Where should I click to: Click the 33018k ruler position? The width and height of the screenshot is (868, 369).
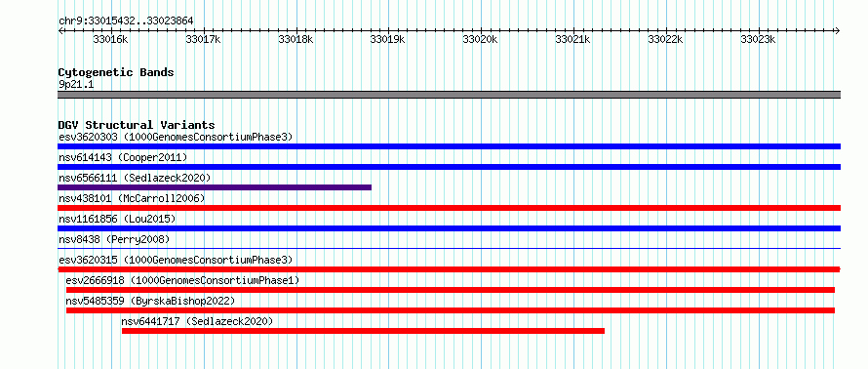coord(296,39)
